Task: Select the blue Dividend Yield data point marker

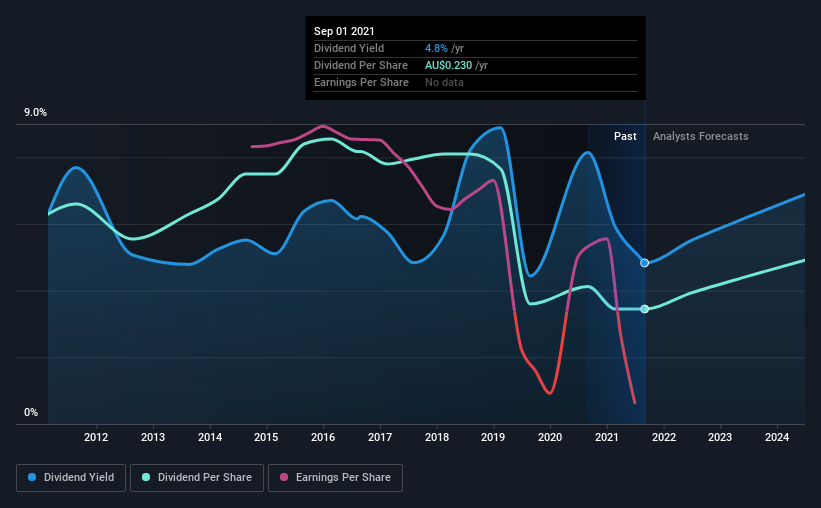Action: (645, 263)
